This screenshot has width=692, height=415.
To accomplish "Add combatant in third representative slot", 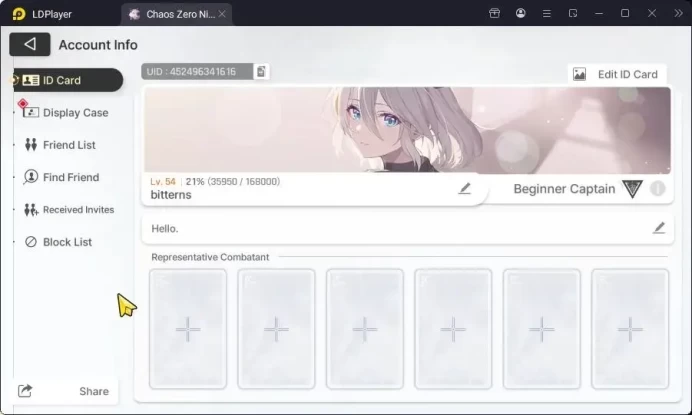I will tap(365, 329).
